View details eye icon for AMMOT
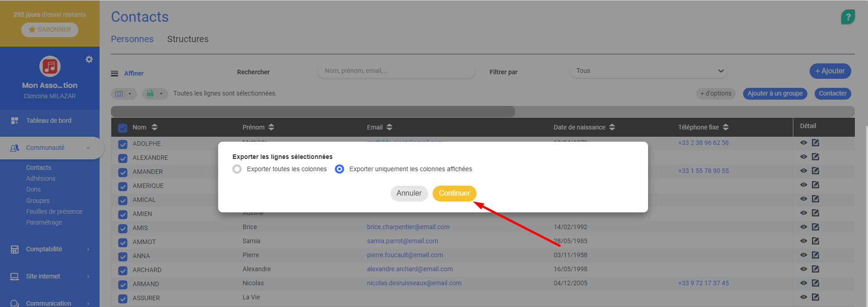This screenshot has height=307, width=868. tap(803, 241)
